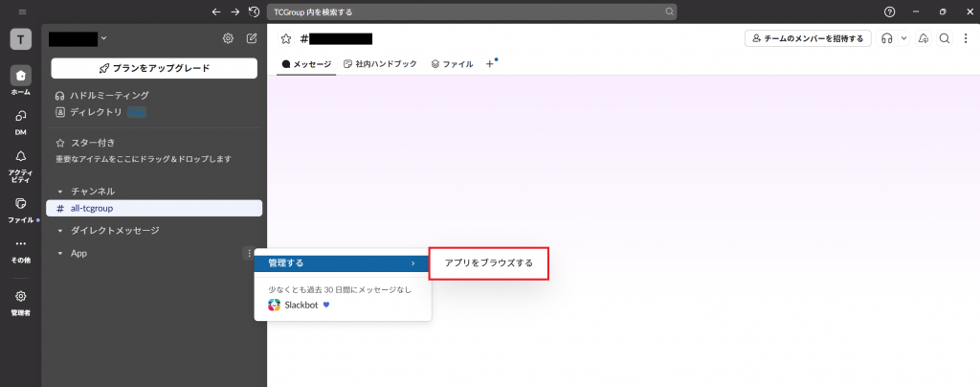Open sidebar settings gear icon
Screen dimensions: 980x387
[x=228, y=38]
